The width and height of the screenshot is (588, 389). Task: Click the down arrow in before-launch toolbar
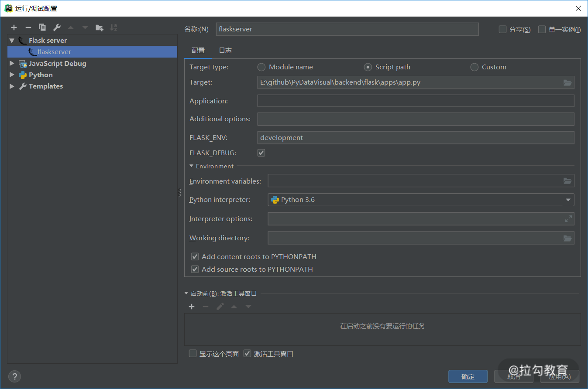(x=248, y=307)
